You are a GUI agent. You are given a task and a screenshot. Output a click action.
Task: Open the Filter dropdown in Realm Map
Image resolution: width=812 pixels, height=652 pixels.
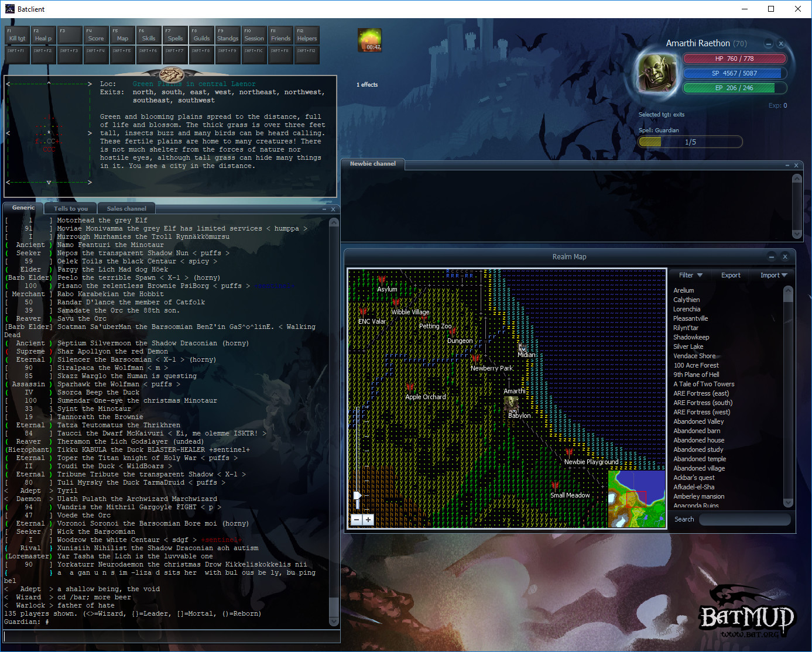(689, 274)
